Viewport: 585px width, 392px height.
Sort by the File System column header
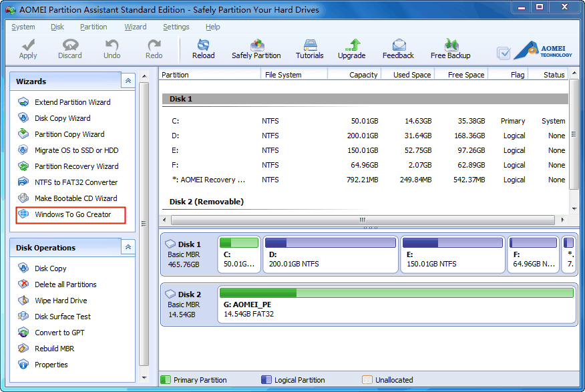coord(295,75)
